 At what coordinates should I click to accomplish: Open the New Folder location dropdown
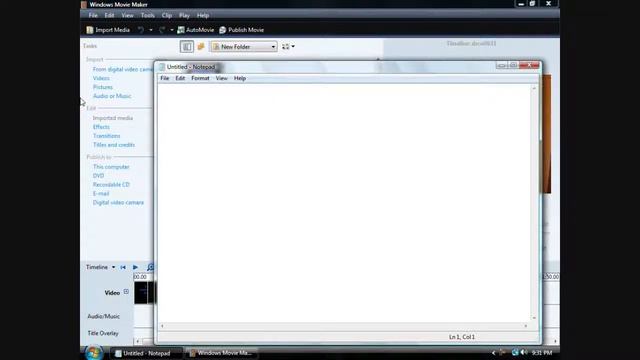244,47
